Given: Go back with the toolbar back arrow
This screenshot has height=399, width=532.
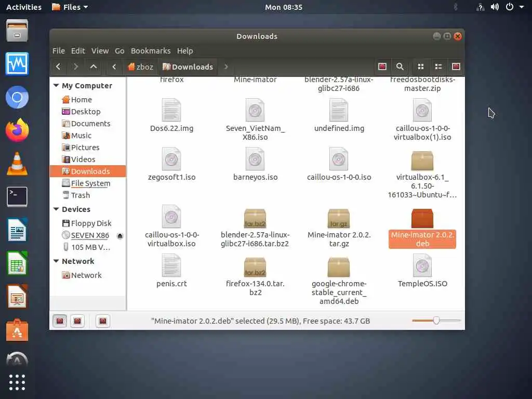Looking at the screenshot, I should [58, 67].
